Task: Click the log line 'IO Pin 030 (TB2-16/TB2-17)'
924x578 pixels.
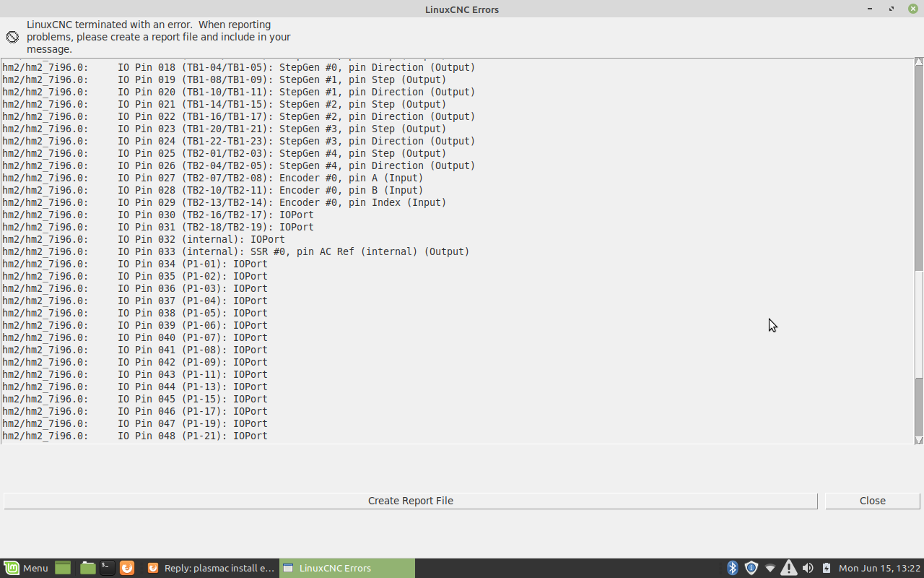Action: click(158, 215)
